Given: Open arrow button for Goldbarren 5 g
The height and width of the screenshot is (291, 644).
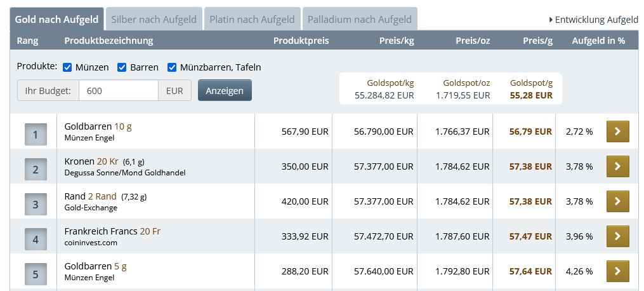Looking at the screenshot, I should point(617,271).
